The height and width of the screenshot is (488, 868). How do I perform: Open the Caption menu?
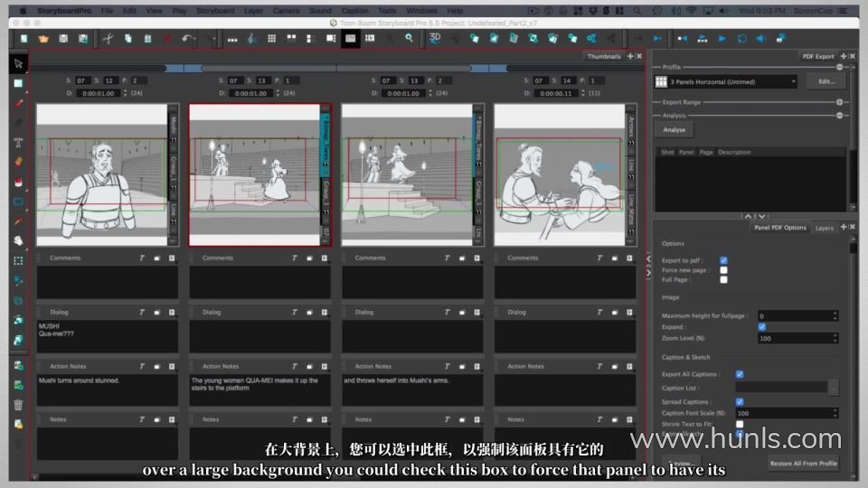coord(354,11)
